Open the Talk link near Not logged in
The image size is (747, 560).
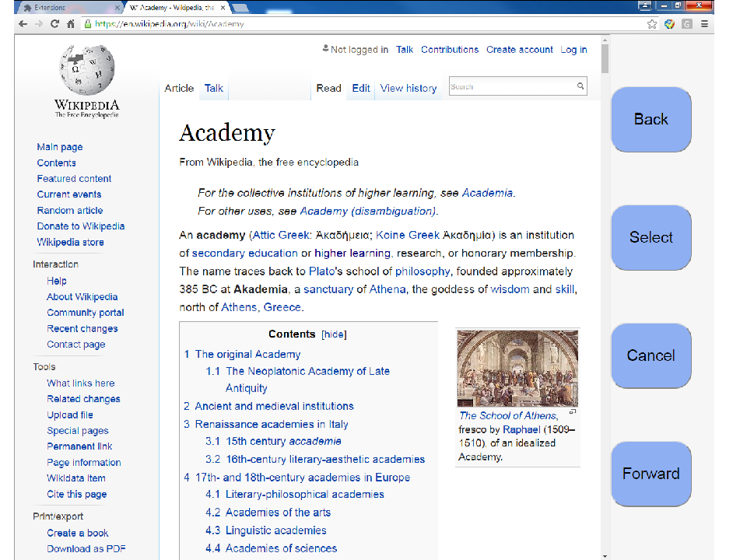[x=405, y=50]
